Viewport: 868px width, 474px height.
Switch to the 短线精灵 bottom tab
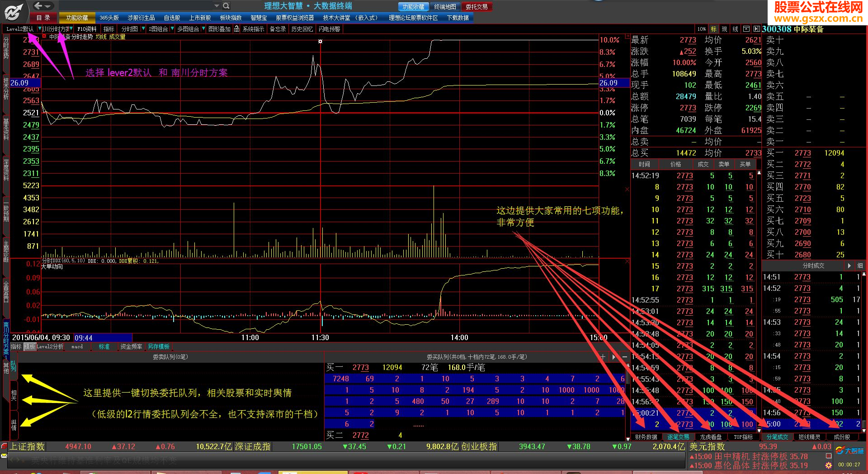click(809, 437)
